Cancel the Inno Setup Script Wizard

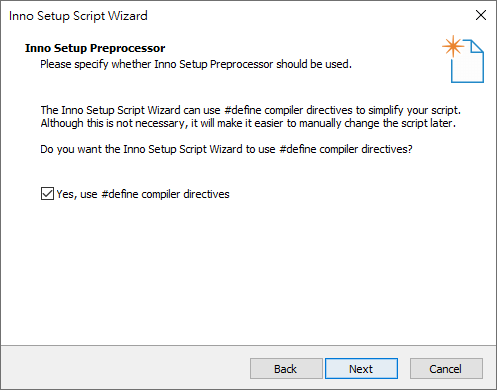(x=446, y=369)
